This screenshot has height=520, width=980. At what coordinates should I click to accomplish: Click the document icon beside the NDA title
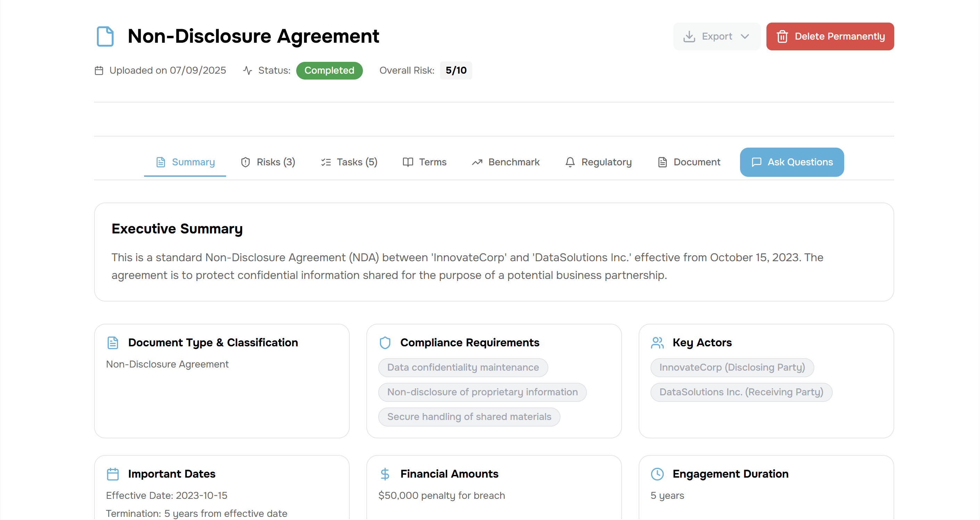[x=105, y=36]
